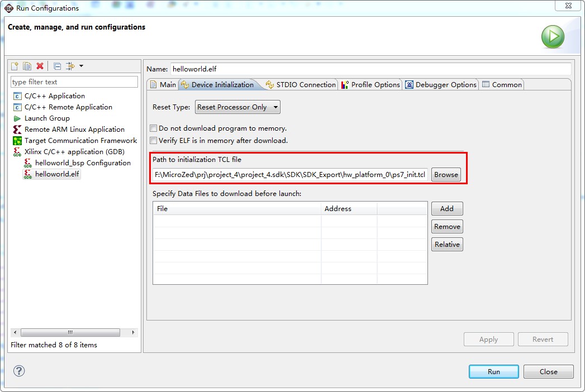Enable Do not download program to memory
The height and width of the screenshot is (392, 585).
(x=153, y=128)
